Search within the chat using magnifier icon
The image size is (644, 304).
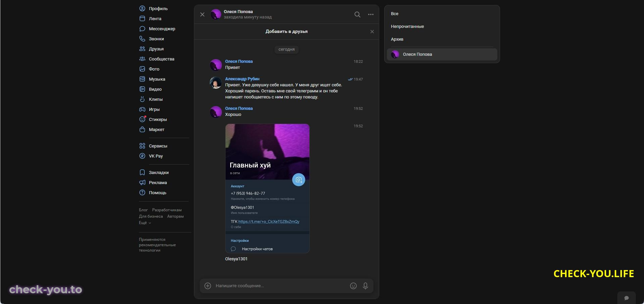pos(357,14)
